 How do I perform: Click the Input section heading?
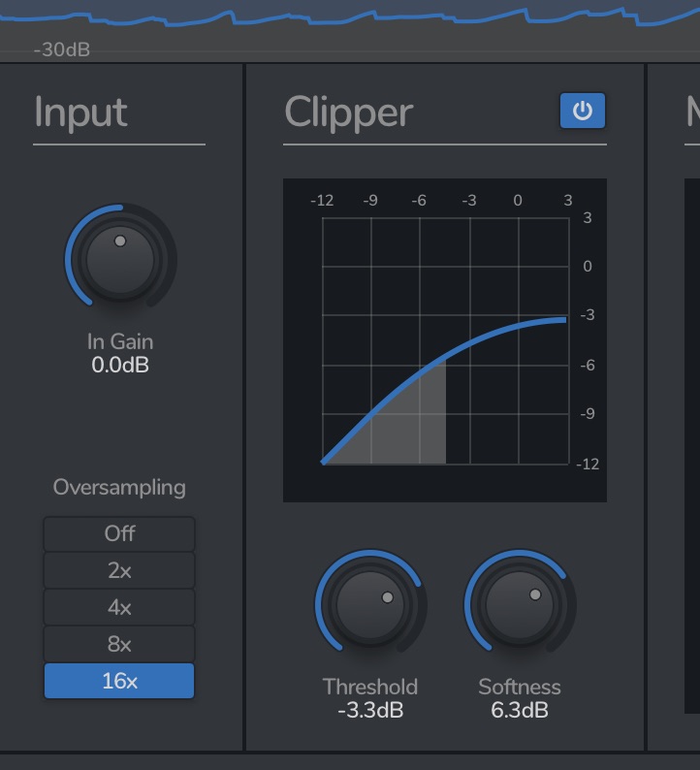point(80,112)
